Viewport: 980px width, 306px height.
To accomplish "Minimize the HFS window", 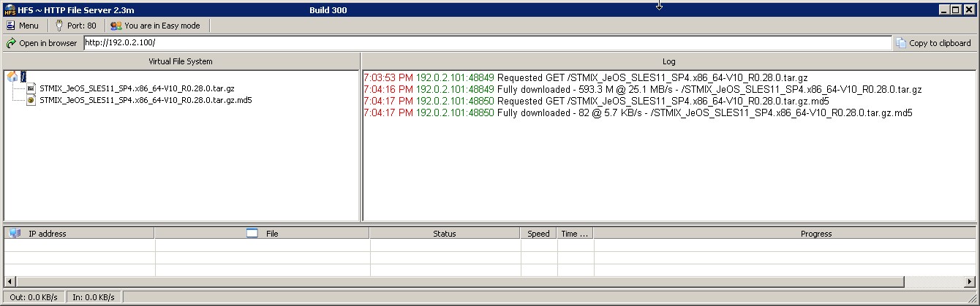I will pyautogui.click(x=945, y=10).
